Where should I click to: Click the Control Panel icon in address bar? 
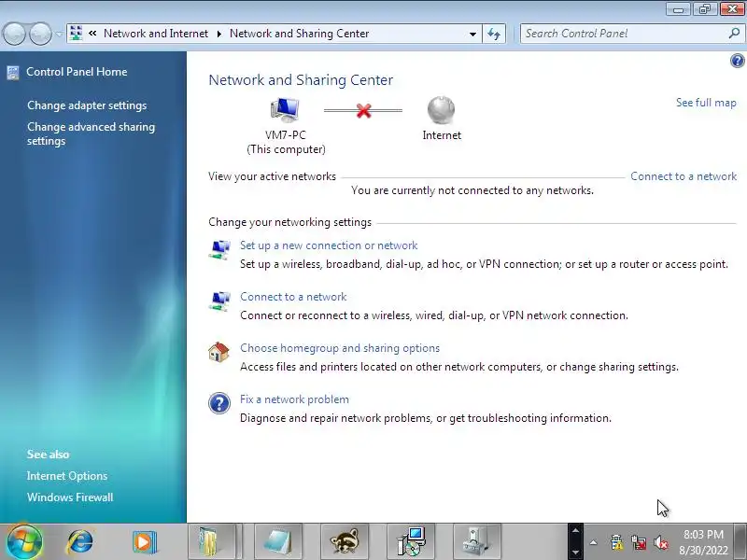[x=76, y=34]
